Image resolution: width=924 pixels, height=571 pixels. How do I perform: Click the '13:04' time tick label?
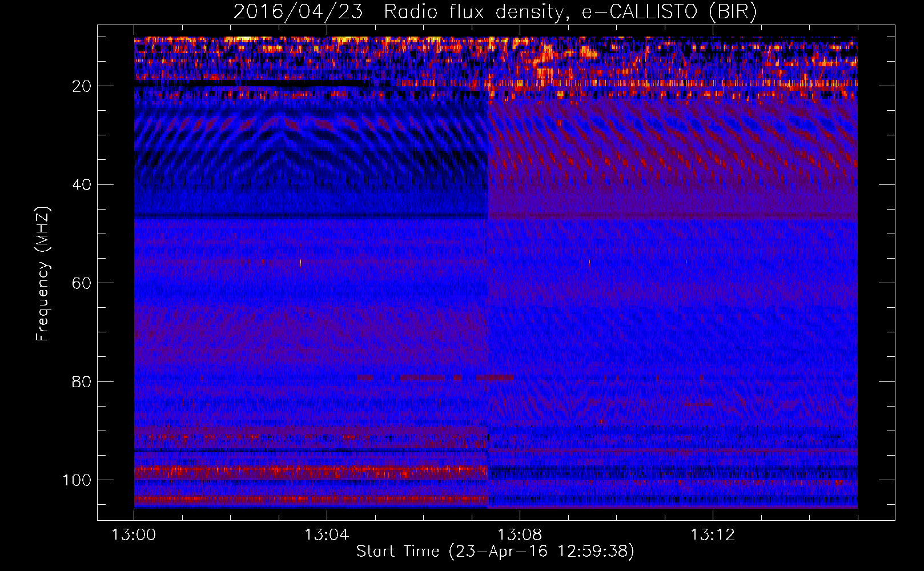tap(327, 535)
